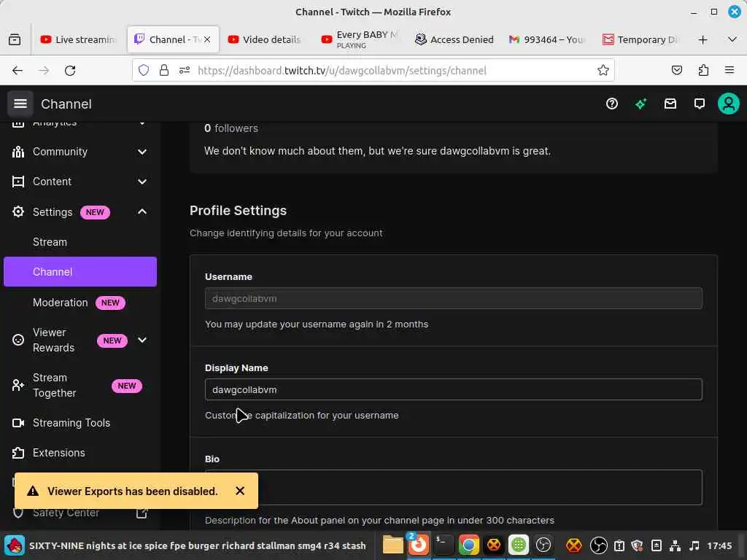The height and width of the screenshot is (560, 747).
Task: Collapse the Settings sidebar section
Action: [x=142, y=212]
